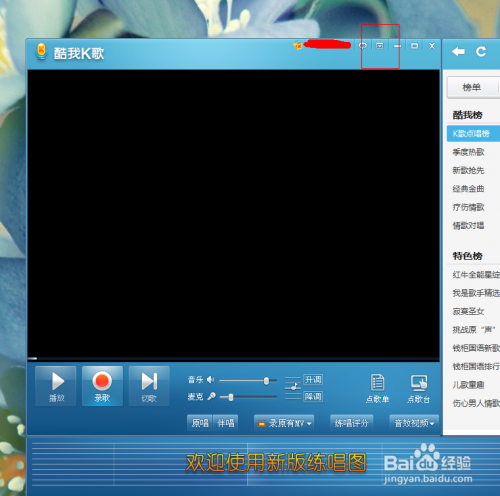
Task: Open the 情歌对唱 chart
Action: point(468,225)
